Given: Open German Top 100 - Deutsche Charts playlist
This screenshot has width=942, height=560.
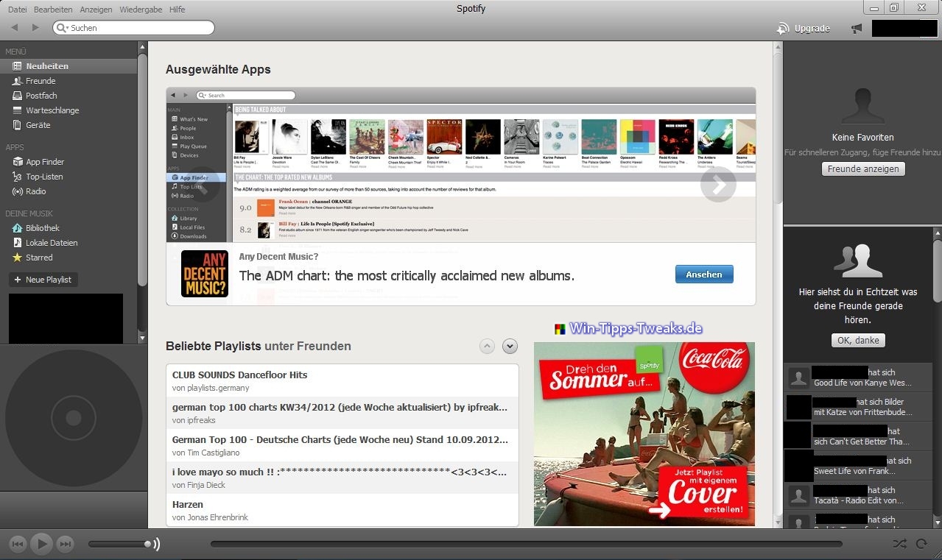Looking at the screenshot, I should click(342, 445).
